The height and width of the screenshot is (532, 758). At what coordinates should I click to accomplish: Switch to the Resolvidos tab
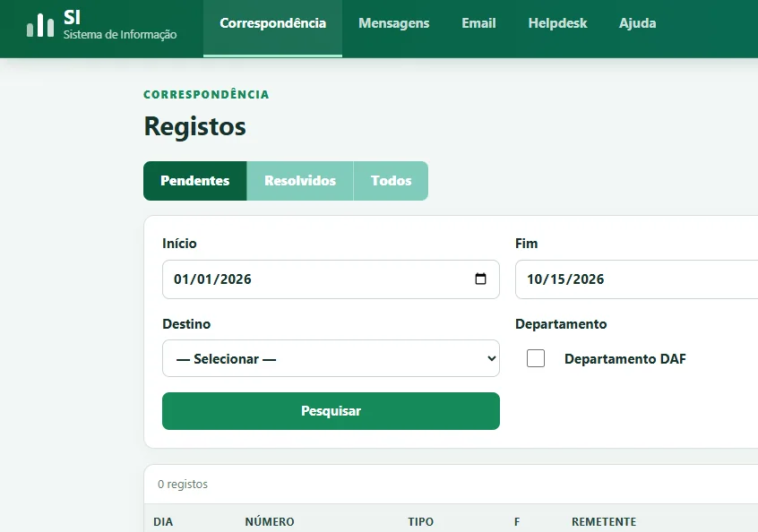click(x=300, y=181)
